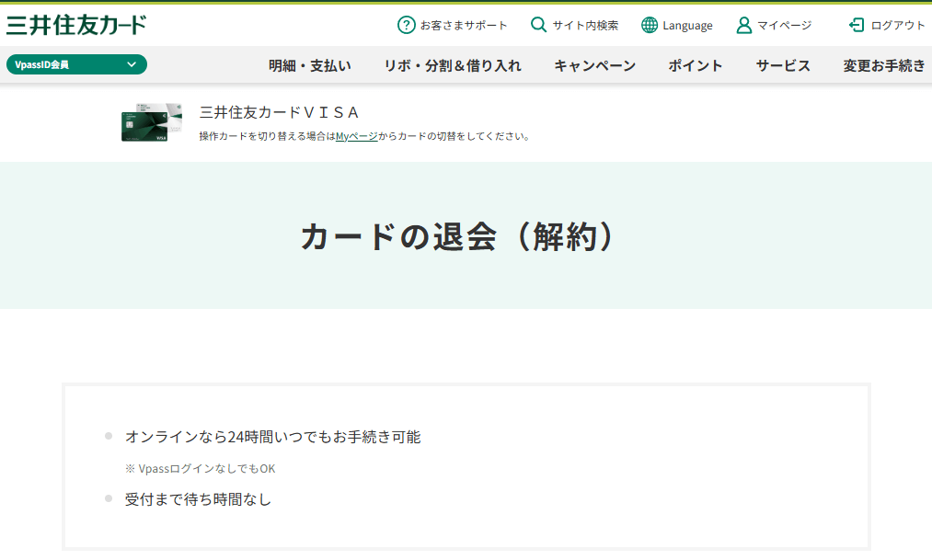This screenshot has height=560, width=932.
Task: Click the person マイページ icon
Action: pyautogui.click(x=744, y=25)
